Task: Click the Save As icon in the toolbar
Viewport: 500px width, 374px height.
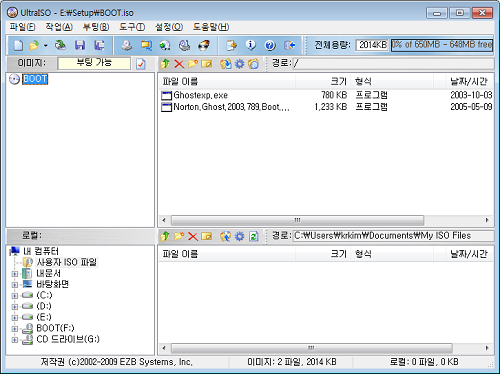Action: [99, 45]
